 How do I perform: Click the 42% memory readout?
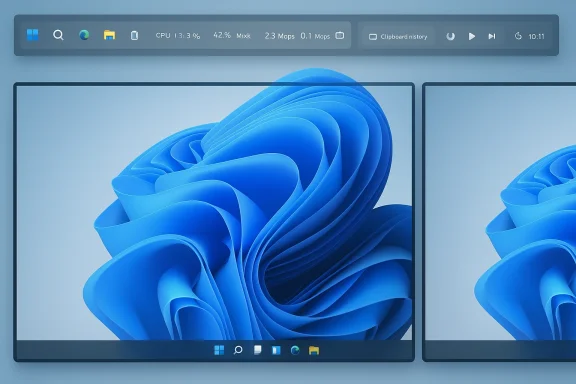(x=232, y=35)
